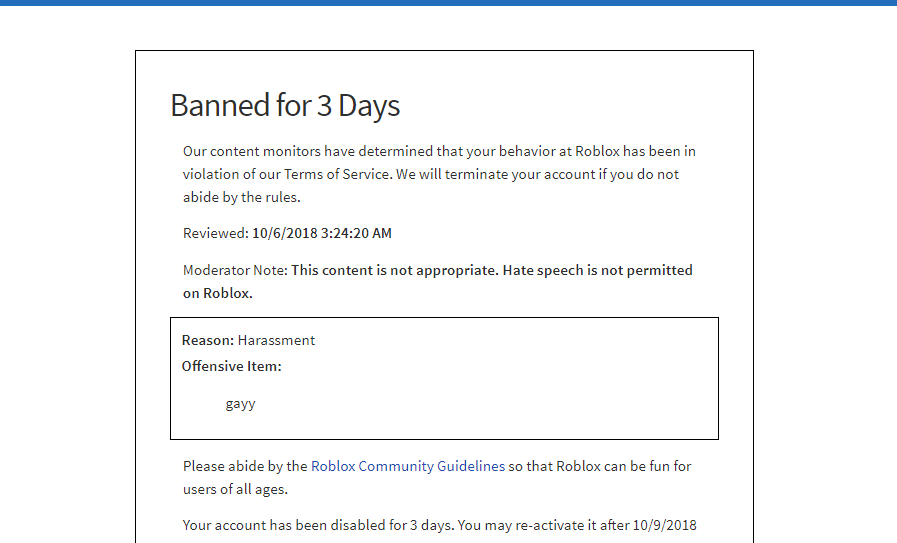Screen dimensions: 897x543
Task: Click the blue header bar at top
Action: tap(448, 3)
